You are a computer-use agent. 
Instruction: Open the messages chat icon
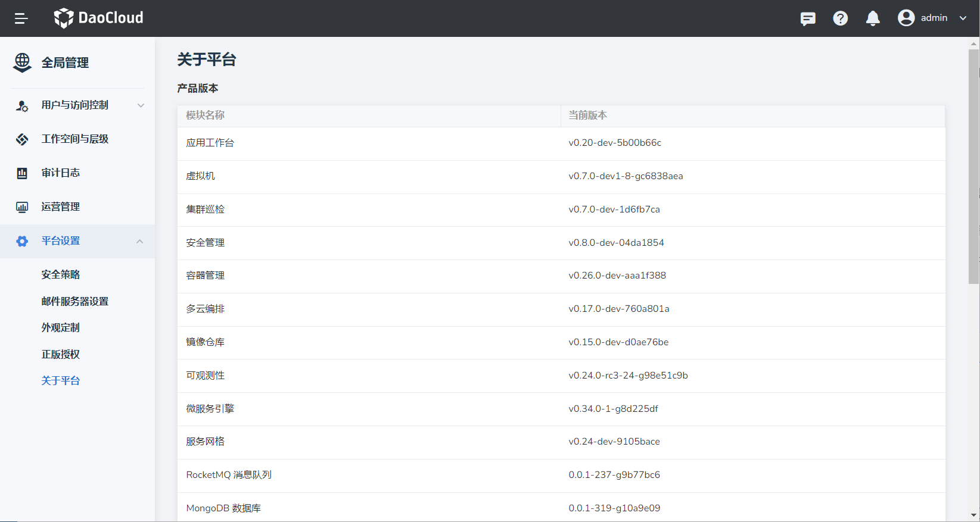click(808, 18)
